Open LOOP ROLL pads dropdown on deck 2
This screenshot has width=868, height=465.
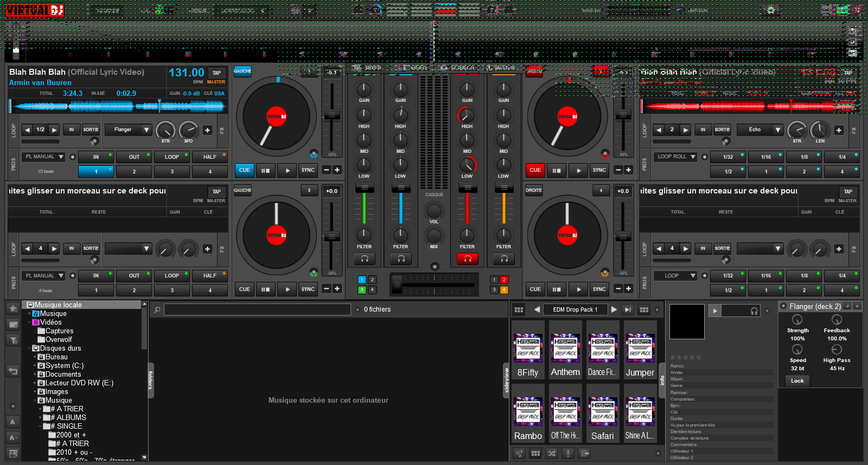675,157
